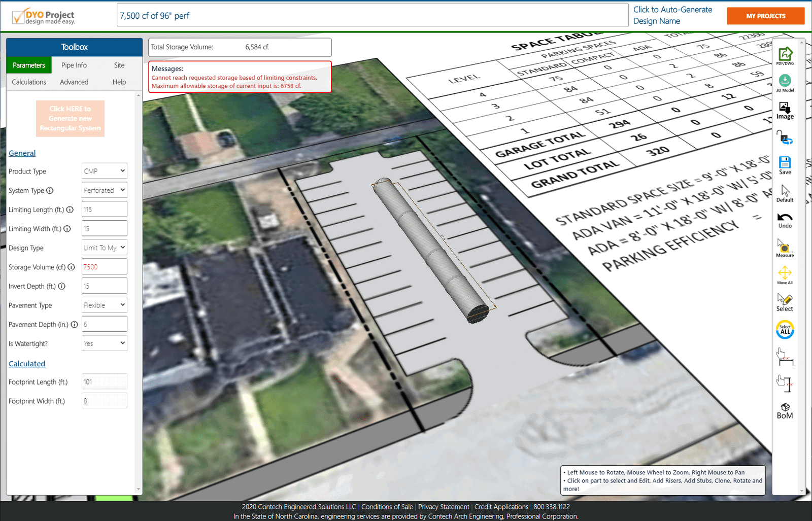Viewport: 812px width, 521px height.
Task: Open the Pavement Type dropdown
Action: coord(104,305)
